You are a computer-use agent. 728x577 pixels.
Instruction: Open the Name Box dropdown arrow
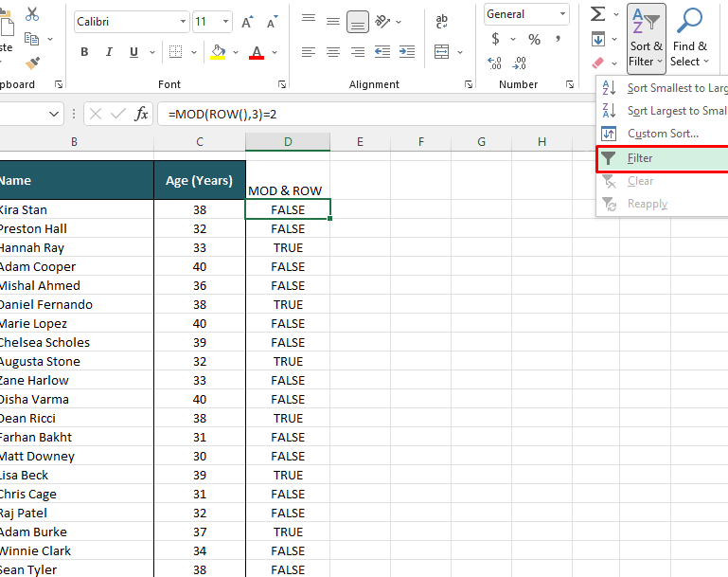click(54, 114)
